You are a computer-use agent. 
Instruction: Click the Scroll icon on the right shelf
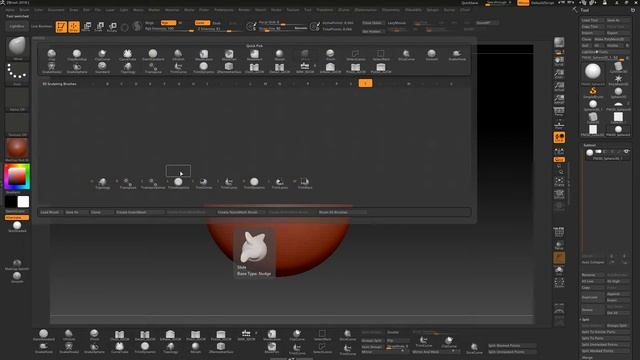559,61
